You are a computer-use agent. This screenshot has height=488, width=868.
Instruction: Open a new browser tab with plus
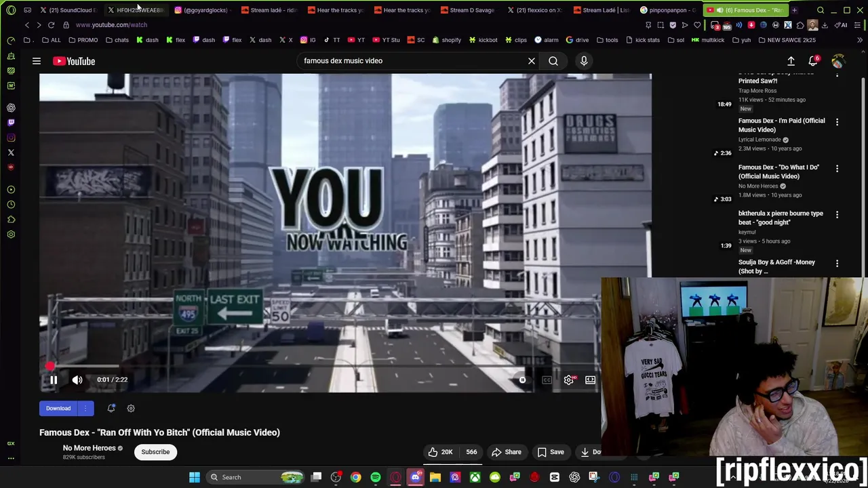click(x=794, y=10)
